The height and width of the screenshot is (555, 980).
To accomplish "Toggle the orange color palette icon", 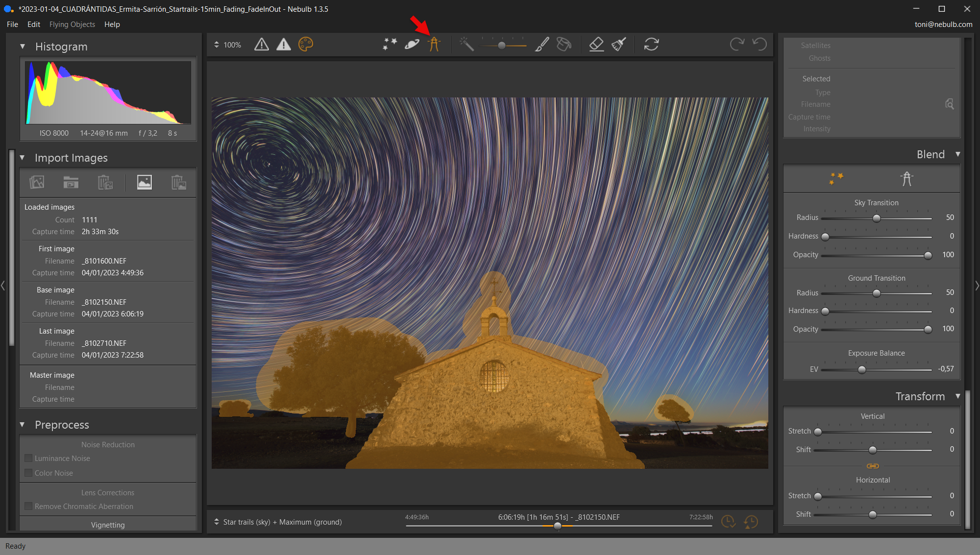I will (x=305, y=45).
